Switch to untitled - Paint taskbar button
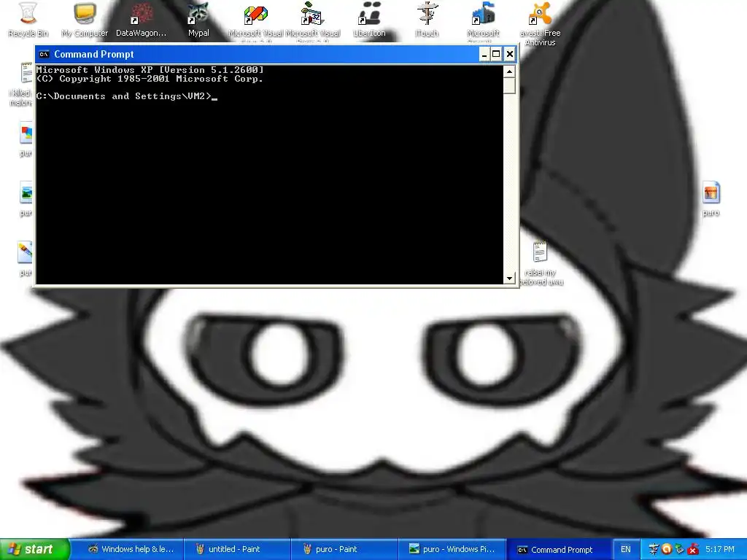Viewport: 747px width, 560px height. 237,549
